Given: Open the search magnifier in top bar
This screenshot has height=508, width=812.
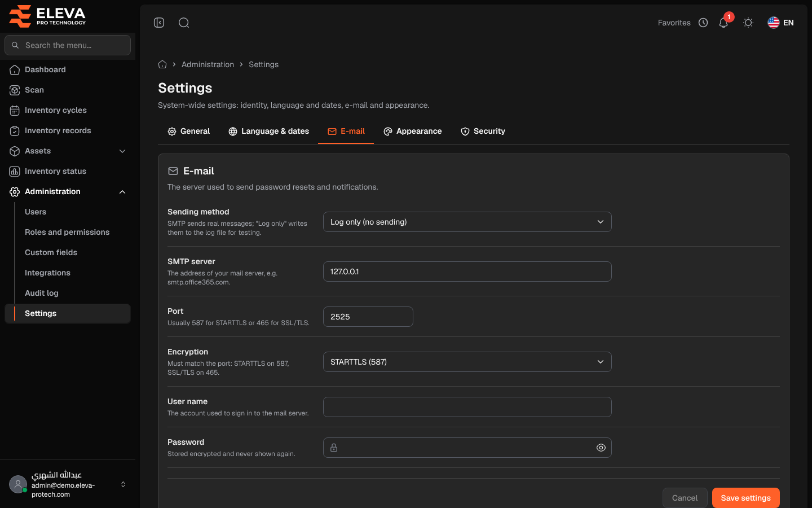Looking at the screenshot, I should pyautogui.click(x=184, y=23).
